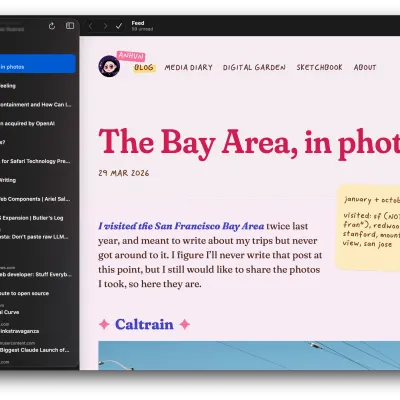400x400 pixels.
Task: Toggle the sidebar layout icon
Action: (x=70, y=26)
